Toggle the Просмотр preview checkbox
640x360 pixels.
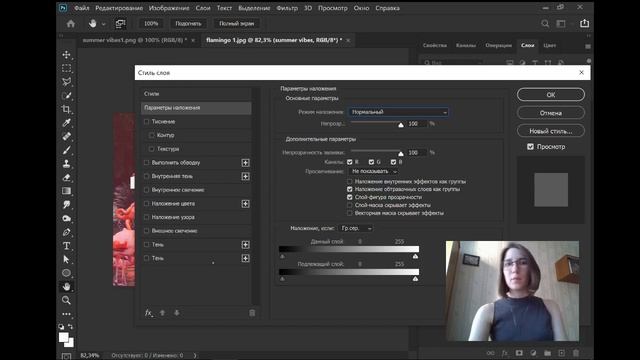click(x=530, y=147)
